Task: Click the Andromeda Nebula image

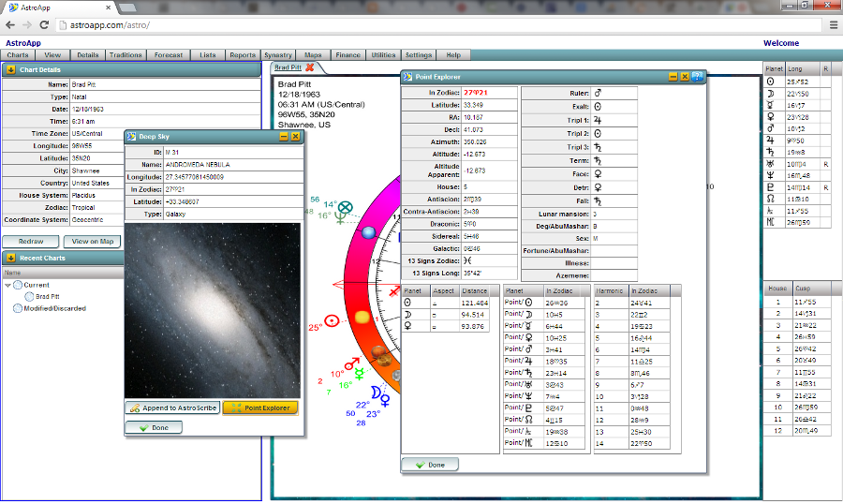Action: [x=214, y=309]
